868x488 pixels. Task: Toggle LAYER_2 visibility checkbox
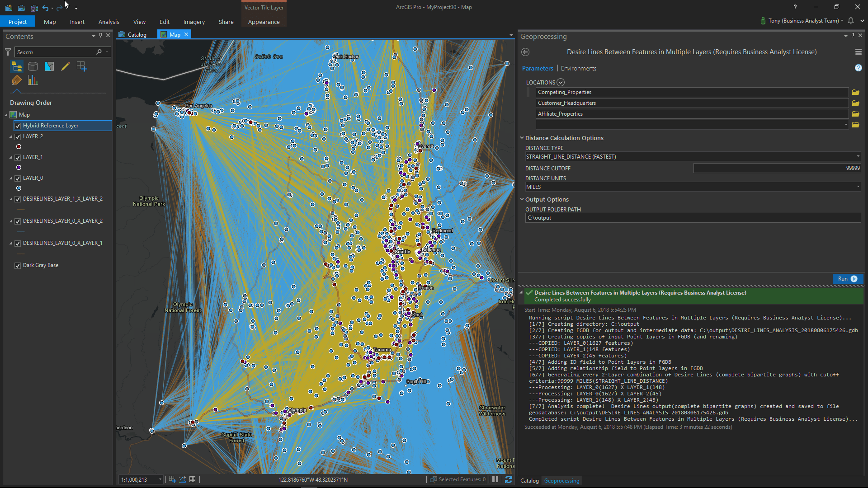[x=18, y=136]
